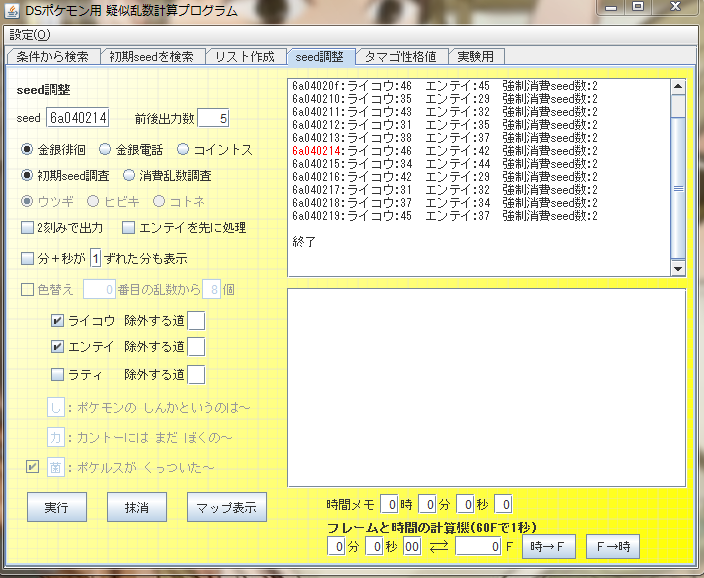
Task: Uncheck the エンテイ checkbox
Action: tap(57, 347)
